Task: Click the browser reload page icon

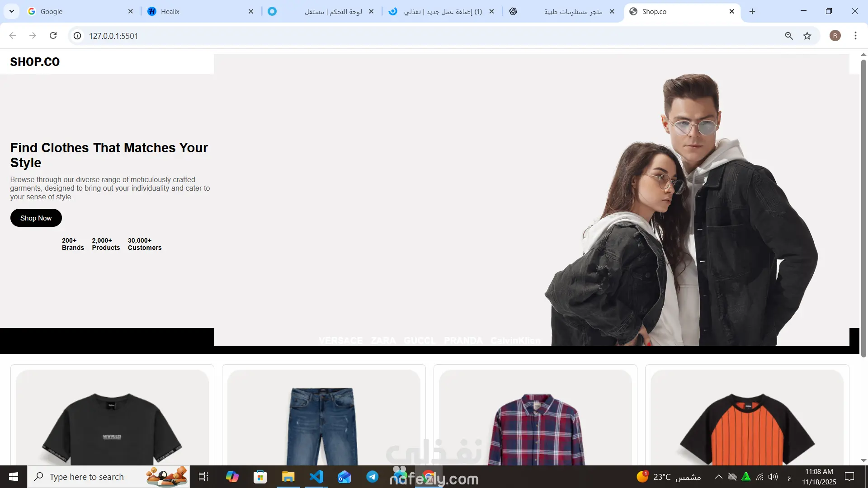Action: [x=53, y=36]
